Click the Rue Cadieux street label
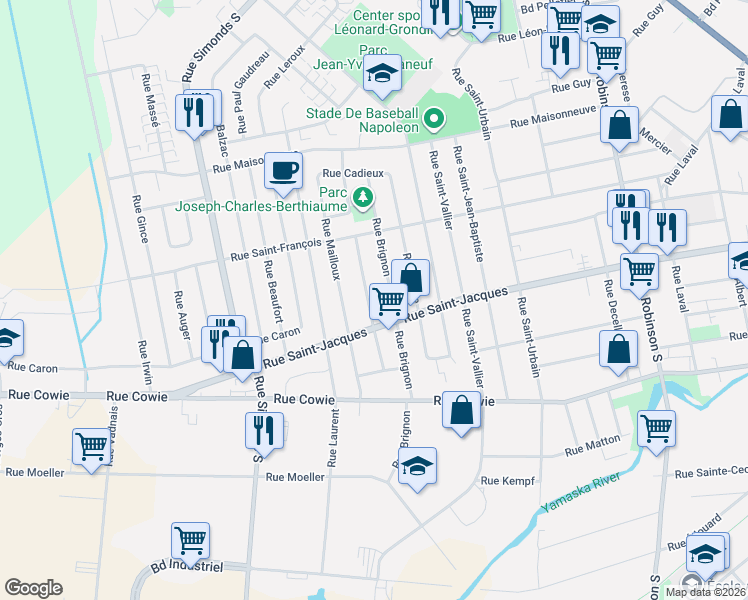This screenshot has width=748, height=600. click(353, 173)
